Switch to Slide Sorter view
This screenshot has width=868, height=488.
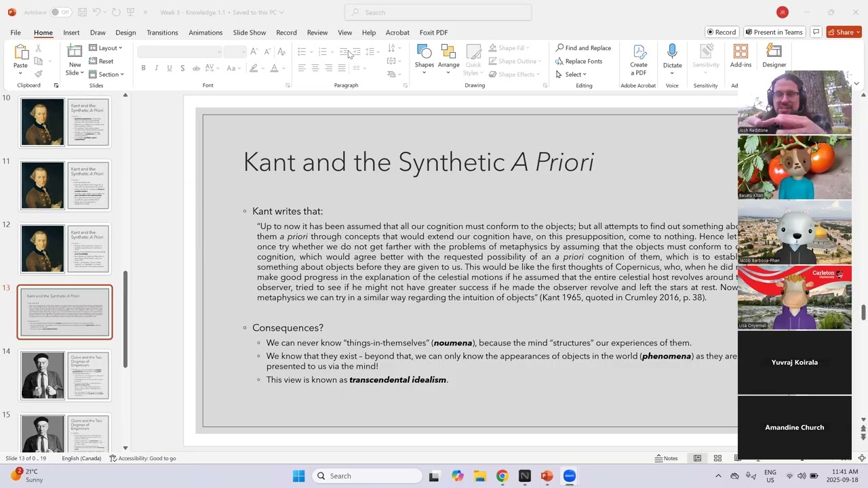(717, 458)
